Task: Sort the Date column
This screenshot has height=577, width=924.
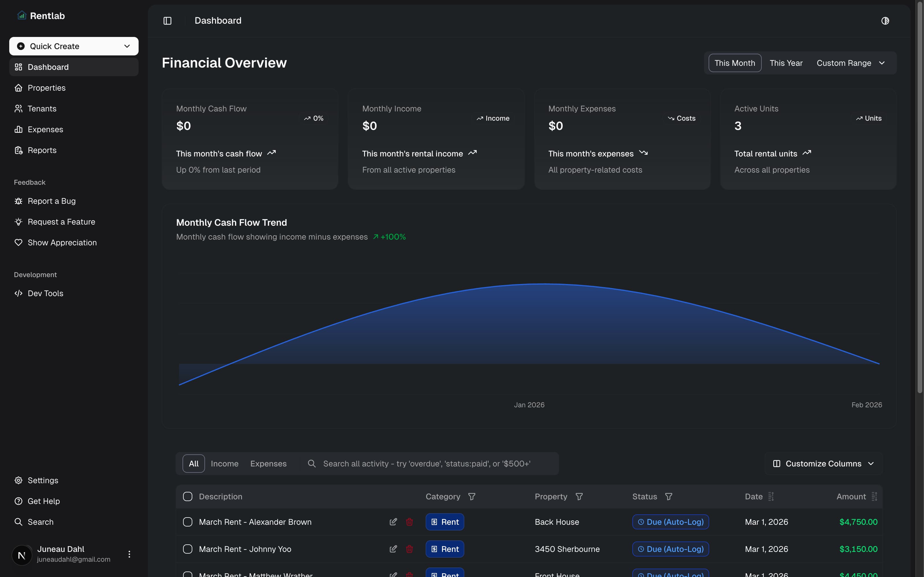Action: [771, 496]
